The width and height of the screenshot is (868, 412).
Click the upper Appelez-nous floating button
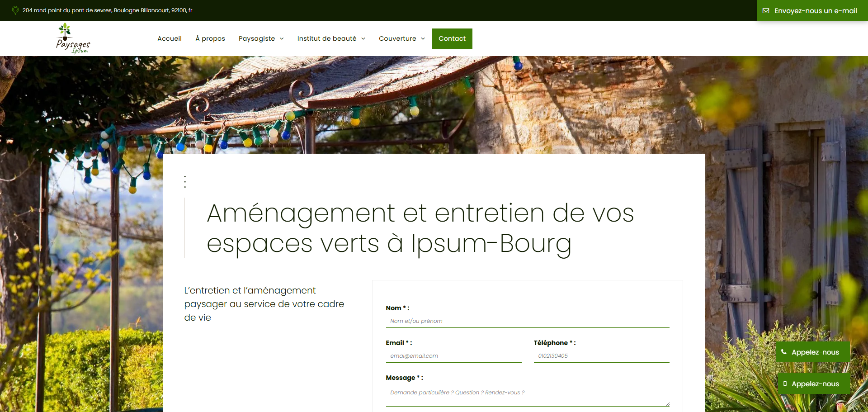[x=813, y=352]
